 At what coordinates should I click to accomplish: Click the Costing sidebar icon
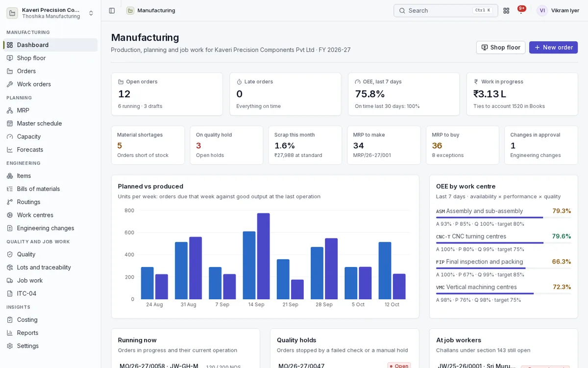click(10, 320)
